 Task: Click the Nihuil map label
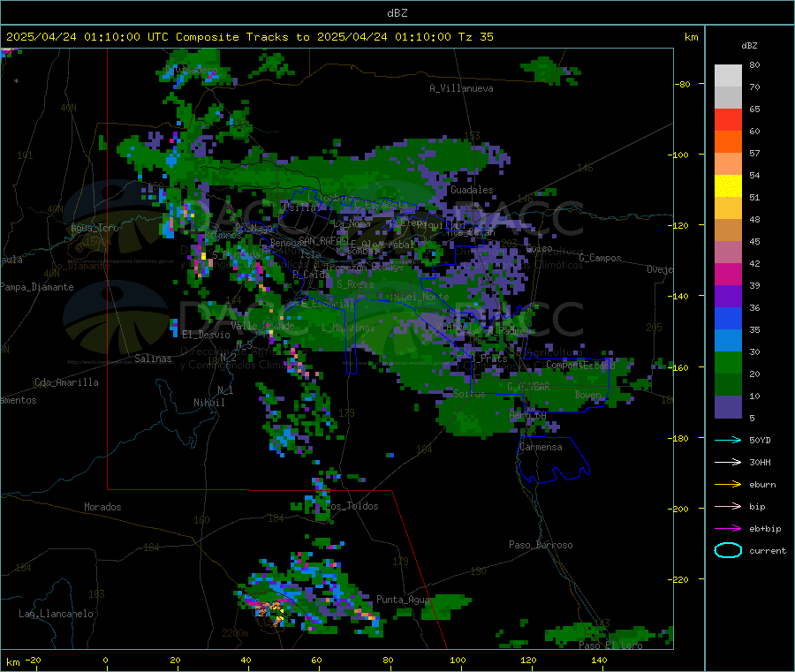(209, 403)
